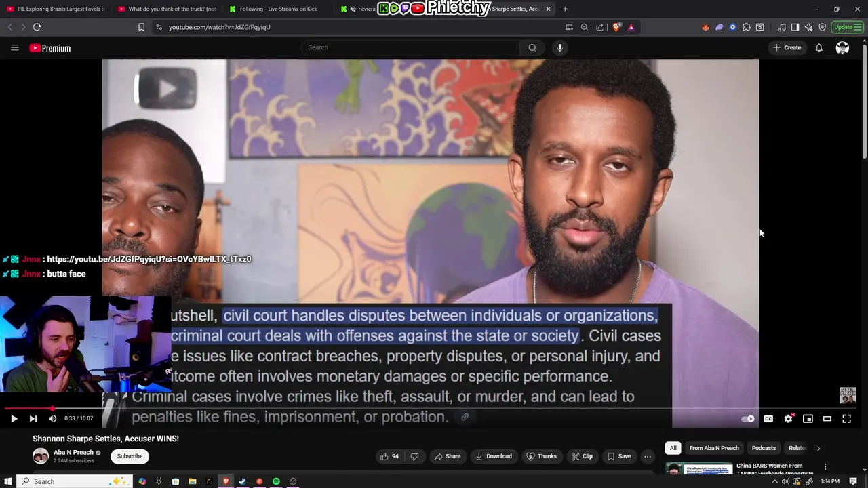Like the video thumbs-up 94

(390, 456)
